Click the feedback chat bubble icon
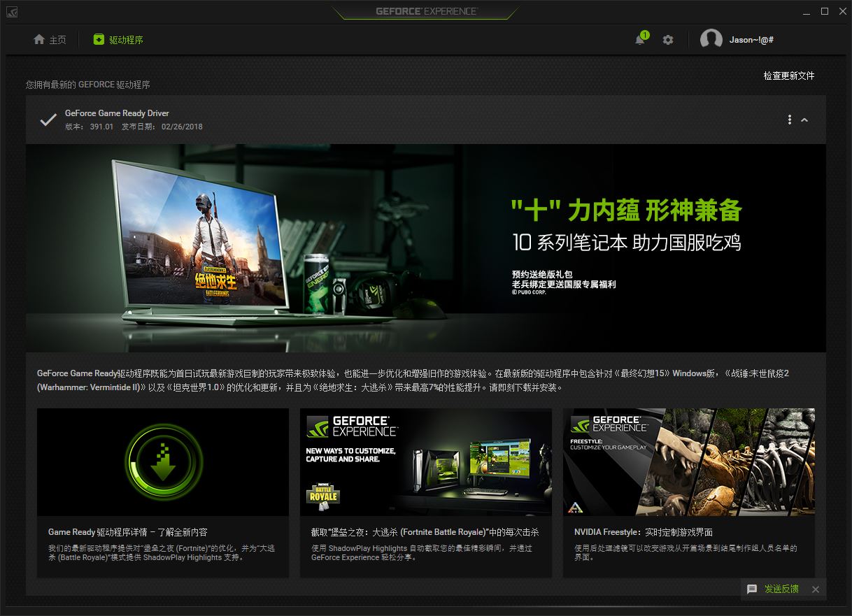Viewport: 852px width, 616px height. coord(752,589)
